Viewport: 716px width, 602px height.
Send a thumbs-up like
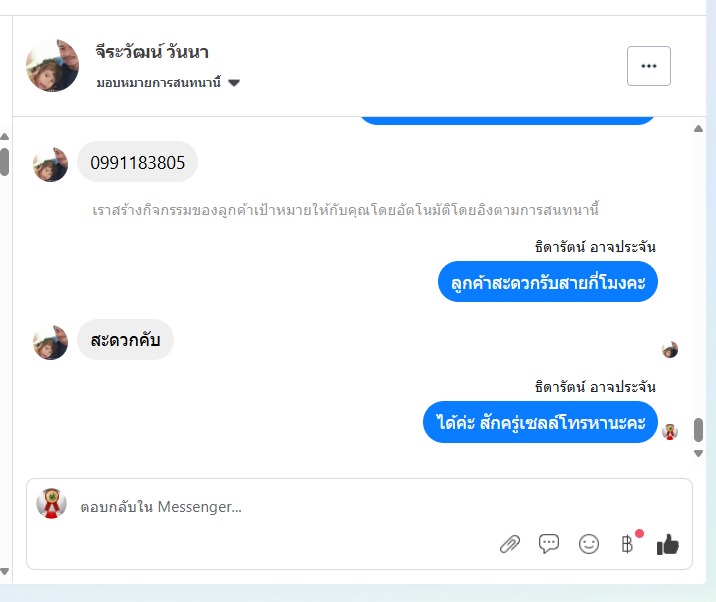click(x=668, y=544)
